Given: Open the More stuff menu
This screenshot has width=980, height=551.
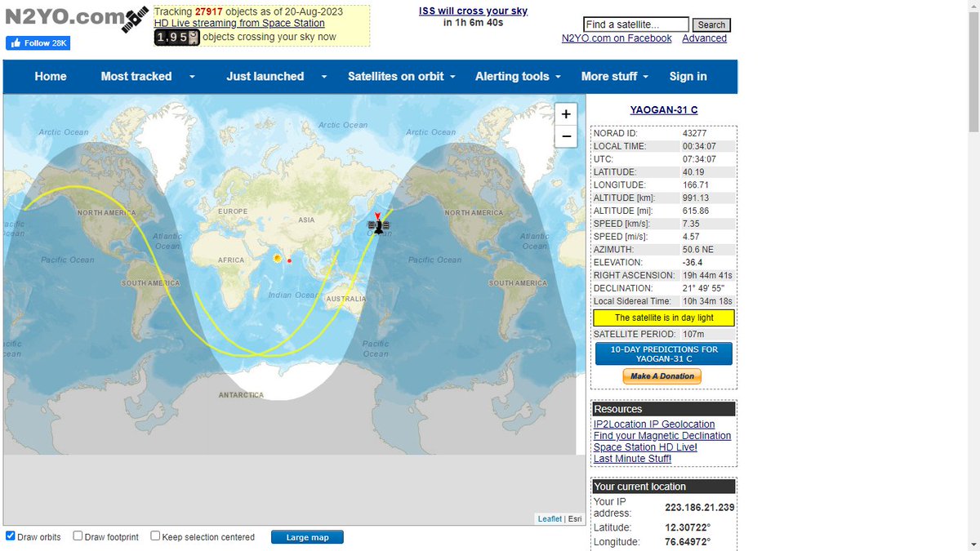Looking at the screenshot, I should click(609, 76).
